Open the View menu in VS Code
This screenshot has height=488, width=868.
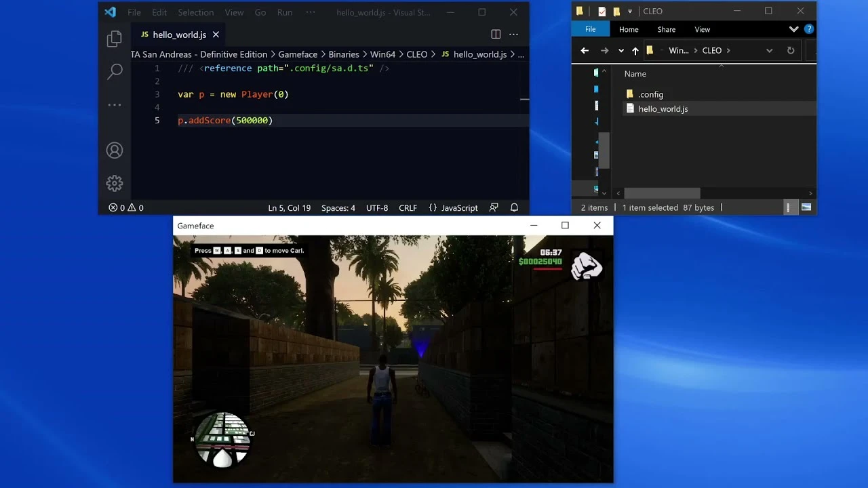235,12
